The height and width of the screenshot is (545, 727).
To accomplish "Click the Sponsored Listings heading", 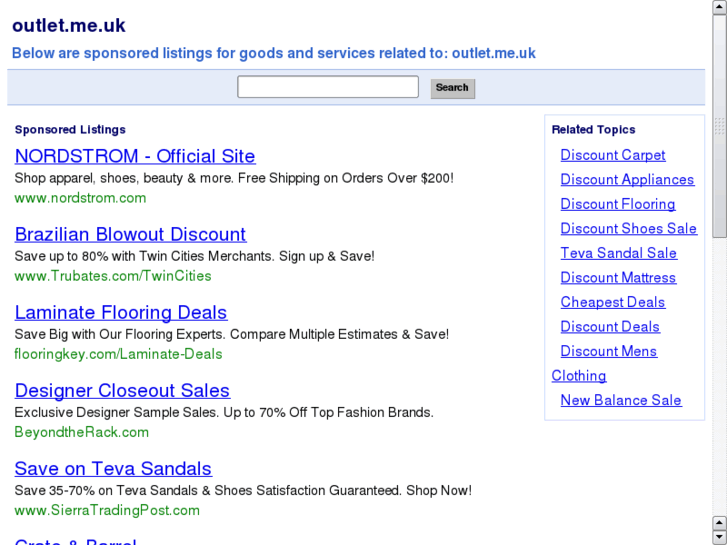I will [70, 130].
